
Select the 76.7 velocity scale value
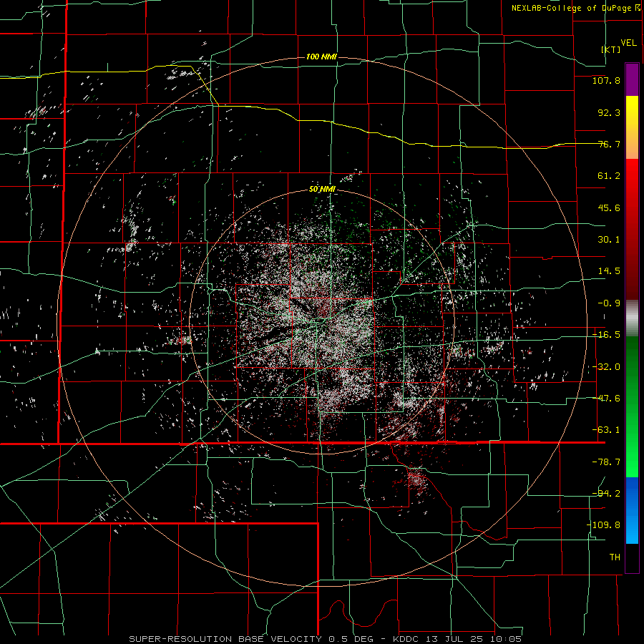[x=609, y=144]
